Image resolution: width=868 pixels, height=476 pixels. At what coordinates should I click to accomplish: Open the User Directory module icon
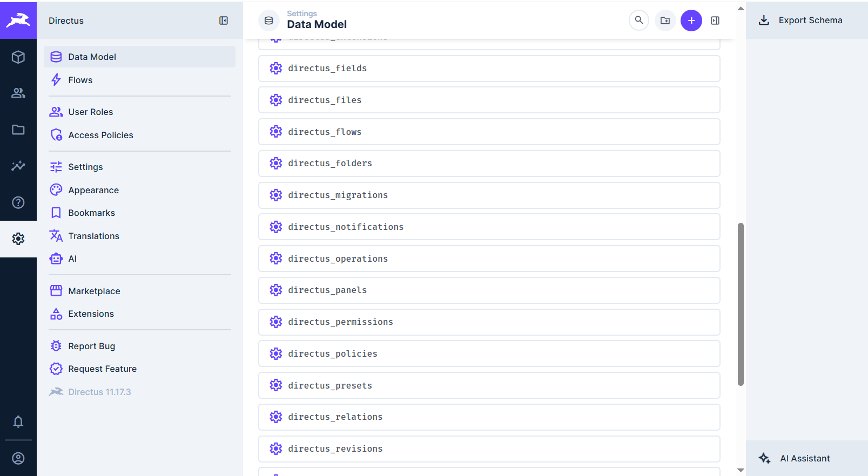[18, 93]
